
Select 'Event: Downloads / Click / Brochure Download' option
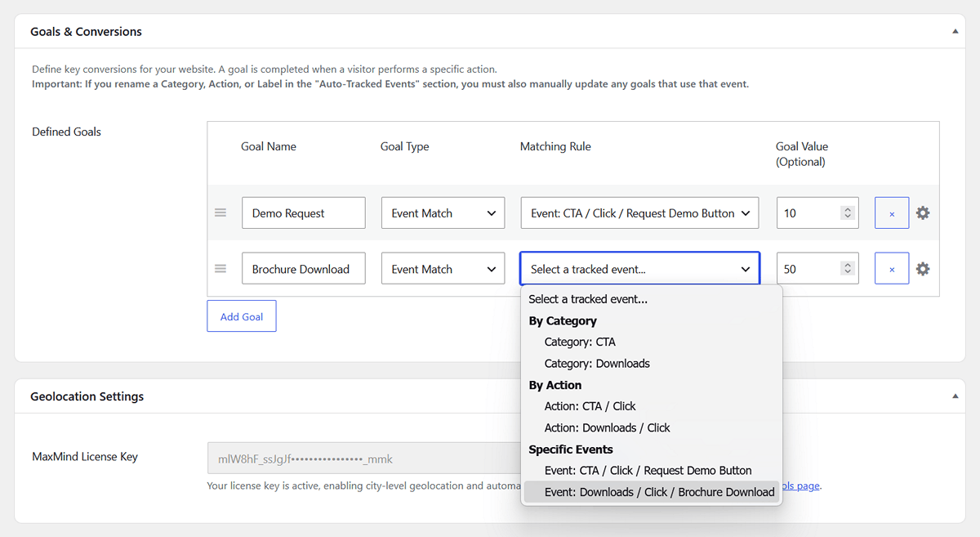click(x=652, y=492)
